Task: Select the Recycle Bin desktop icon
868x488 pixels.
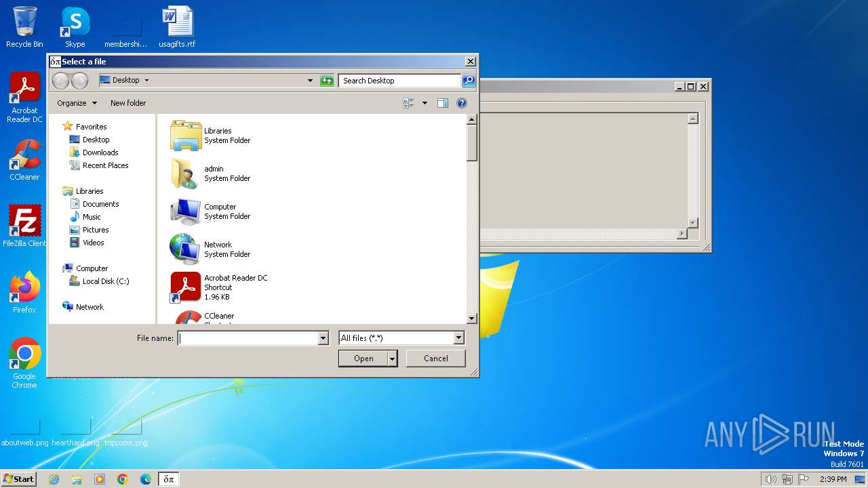Action: coord(24,27)
